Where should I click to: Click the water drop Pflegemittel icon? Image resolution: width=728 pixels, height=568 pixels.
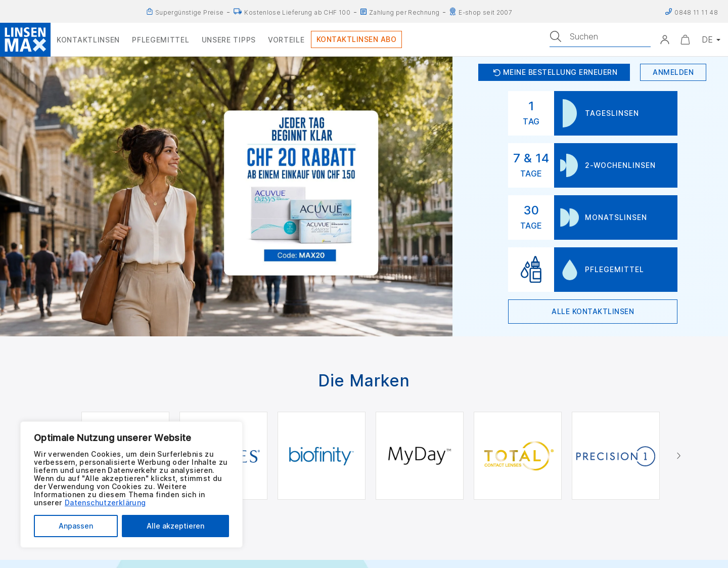570,270
